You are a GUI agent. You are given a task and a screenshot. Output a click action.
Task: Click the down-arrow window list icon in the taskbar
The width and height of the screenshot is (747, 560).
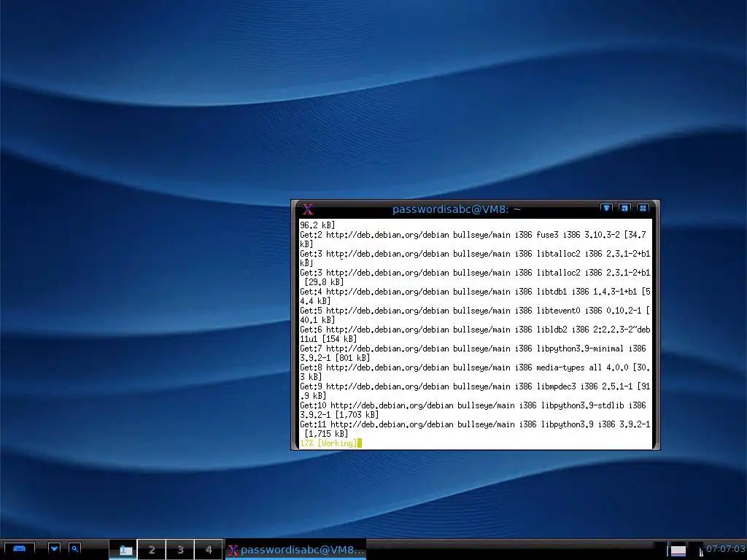[54, 548]
